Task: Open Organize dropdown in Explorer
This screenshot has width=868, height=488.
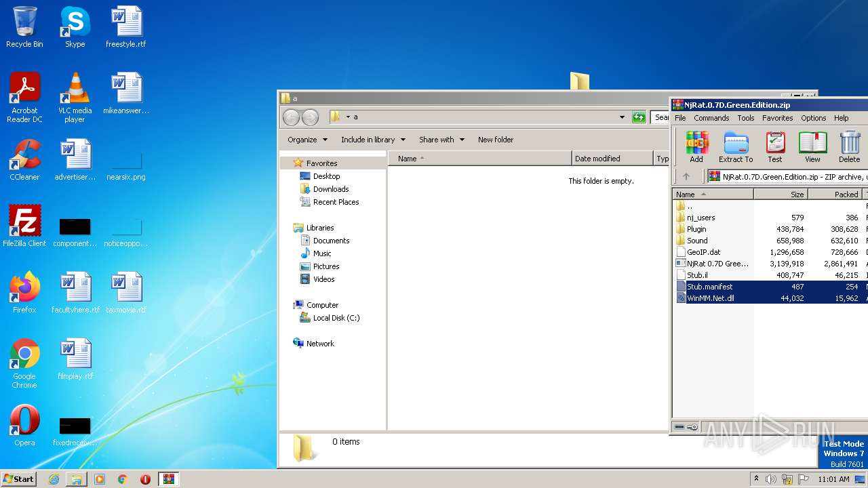Action: [x=307, y=140]
